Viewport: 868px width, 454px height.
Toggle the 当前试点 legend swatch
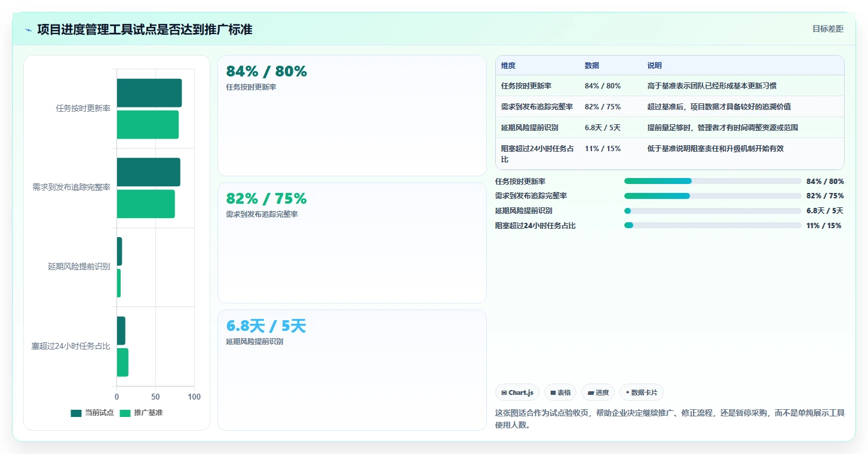click(76, 413)
